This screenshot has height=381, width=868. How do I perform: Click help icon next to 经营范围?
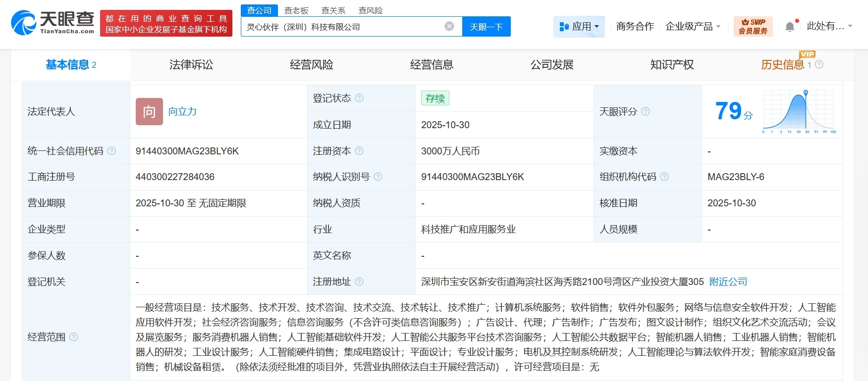pyautogui.click(x=74, y=337)
